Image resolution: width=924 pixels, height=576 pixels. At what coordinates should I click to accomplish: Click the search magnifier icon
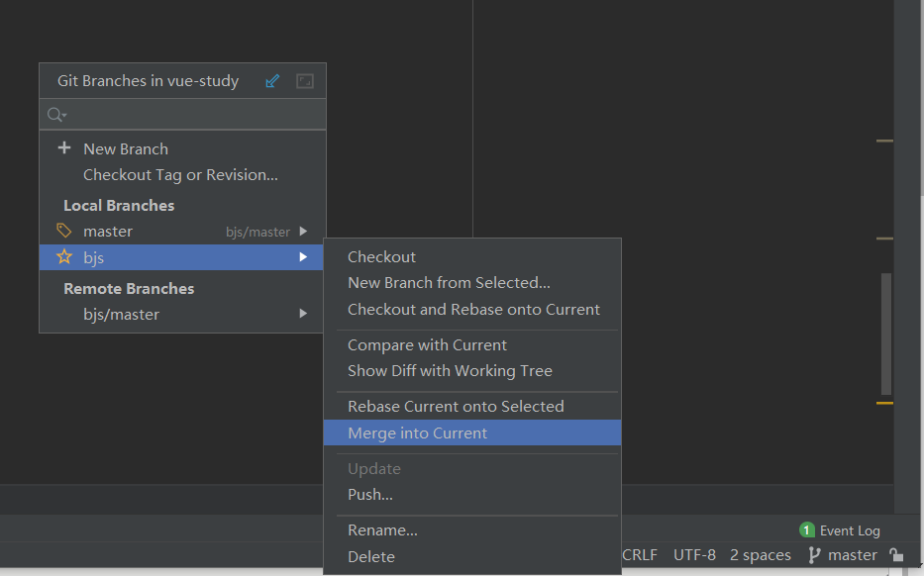tap(56, 116)
